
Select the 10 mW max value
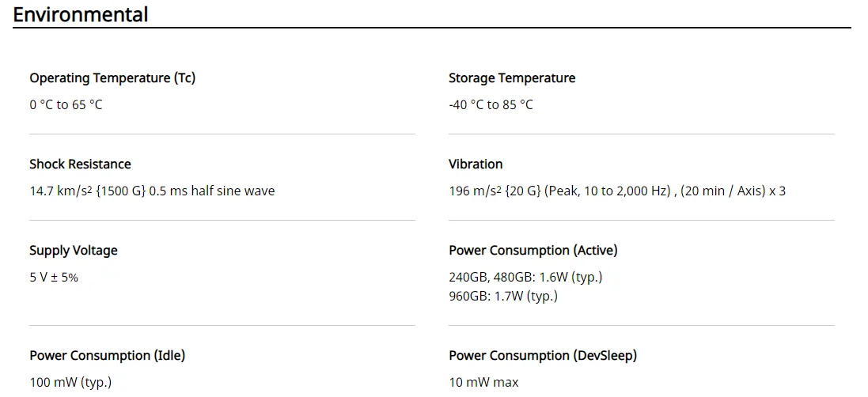[483, 382]
